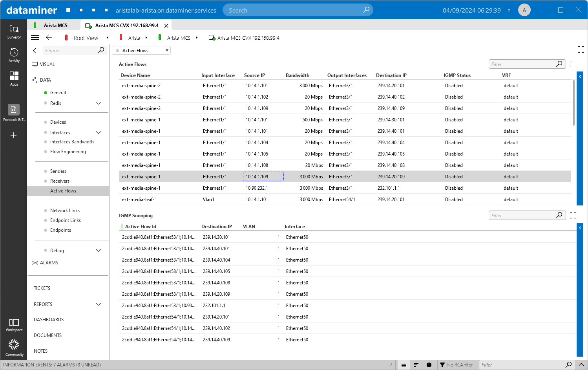Expand the Interfaces section

99,133
